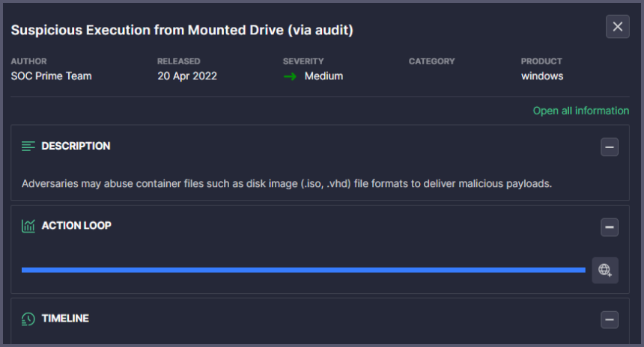Click the windows product value
The width and height of the screenshot is (644, 347).
pyautogui.click(x=542, y=76)
